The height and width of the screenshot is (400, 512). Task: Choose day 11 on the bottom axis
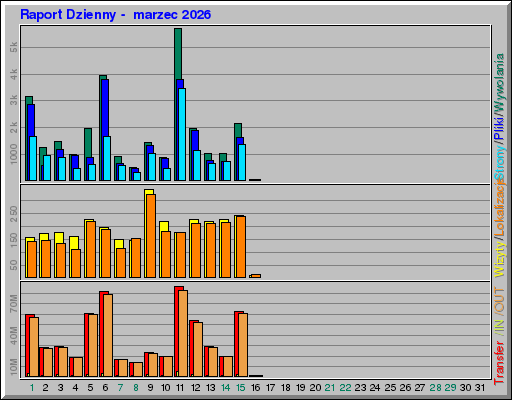[180, 388]
